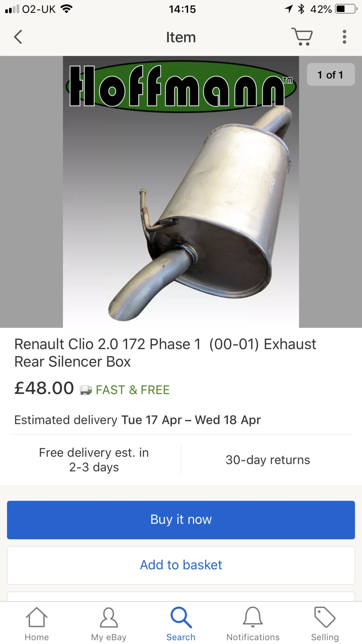This screenshot has height=644, width=362.
Task: Tap the Search magnifier icon
Action: coord(181,617)
